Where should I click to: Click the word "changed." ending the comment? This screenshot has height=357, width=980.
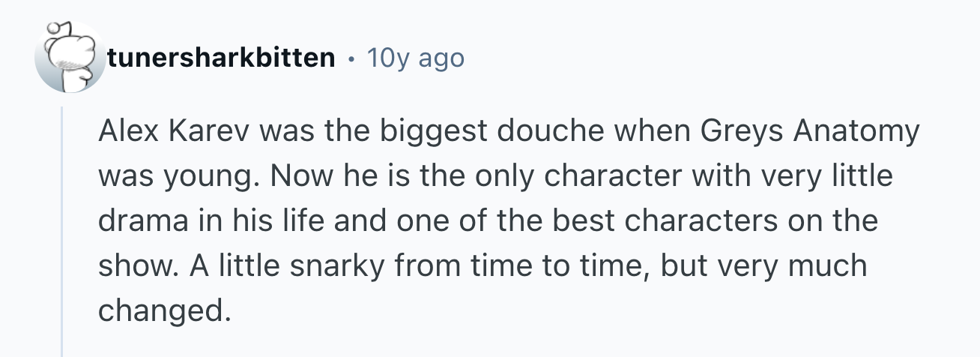[x=161, y=310]
